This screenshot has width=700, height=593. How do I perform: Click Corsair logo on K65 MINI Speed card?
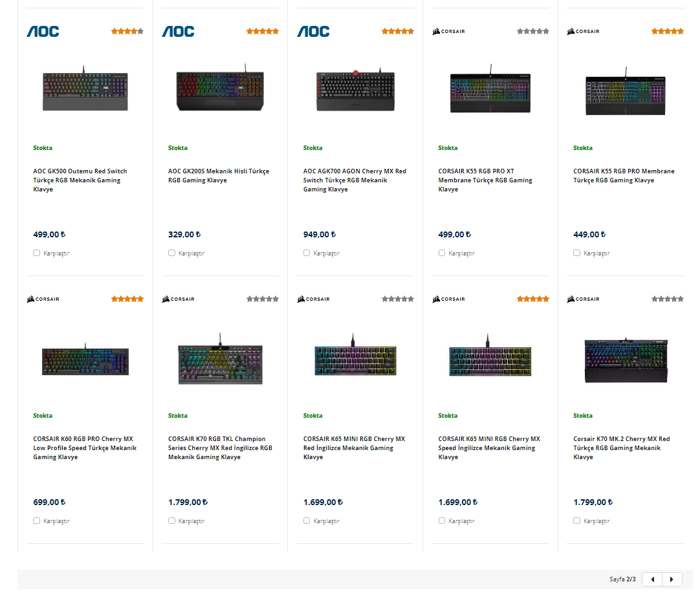point(449,299)
